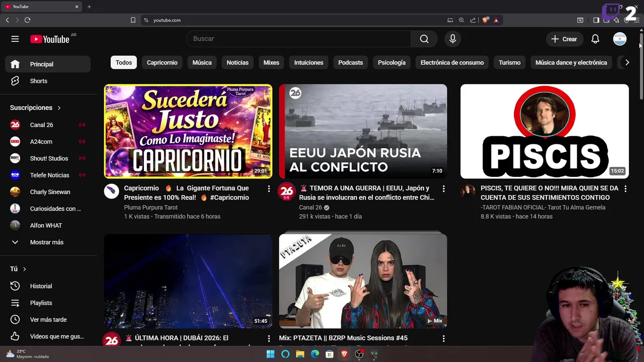
Task: Open the notifications bell
Action: coord(595,39)
